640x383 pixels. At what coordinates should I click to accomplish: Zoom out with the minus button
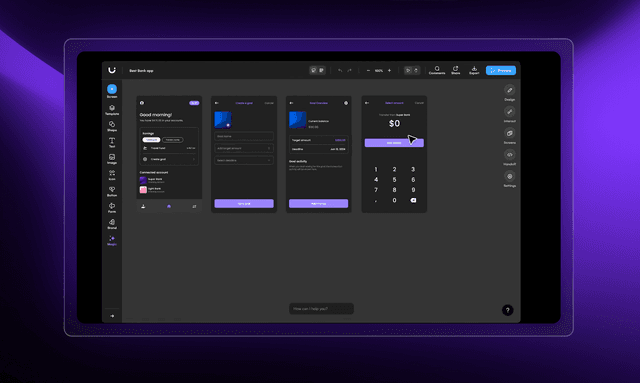368,70
